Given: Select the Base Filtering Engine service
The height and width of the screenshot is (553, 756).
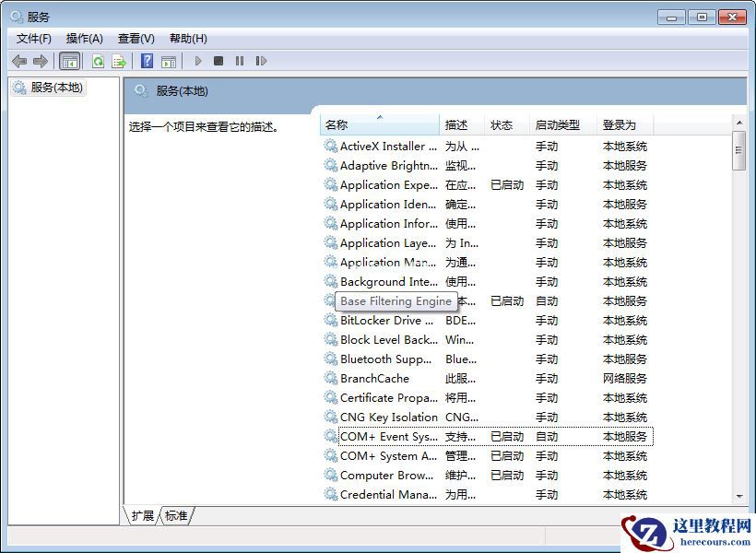Looking at the screenshot, I should point(397,301).
